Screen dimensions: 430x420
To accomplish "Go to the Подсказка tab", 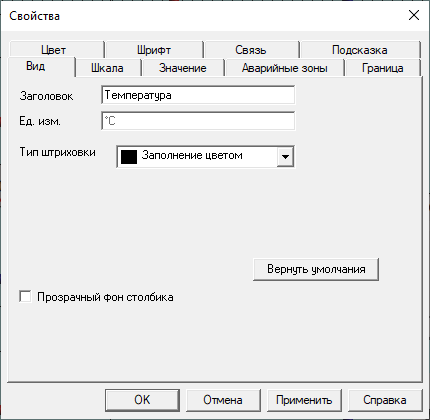I will 360,50.
